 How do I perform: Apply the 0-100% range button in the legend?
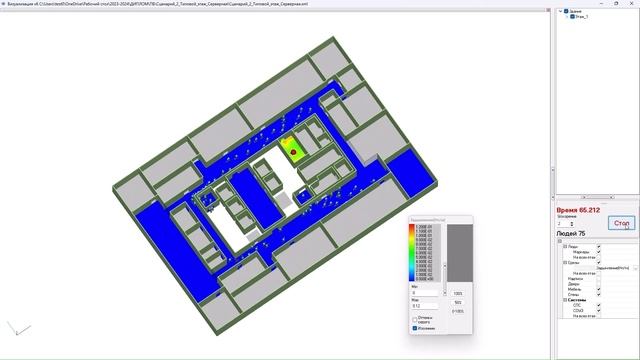[458, 311]
